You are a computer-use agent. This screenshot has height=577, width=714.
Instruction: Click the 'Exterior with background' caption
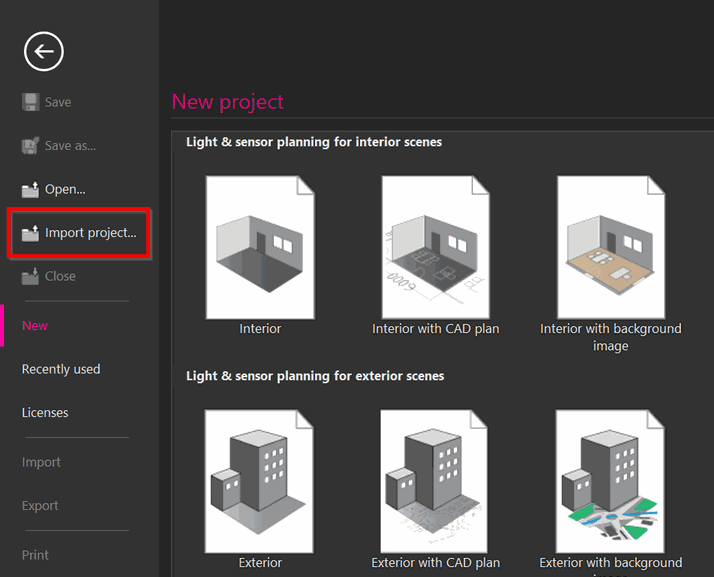[611, 563]
